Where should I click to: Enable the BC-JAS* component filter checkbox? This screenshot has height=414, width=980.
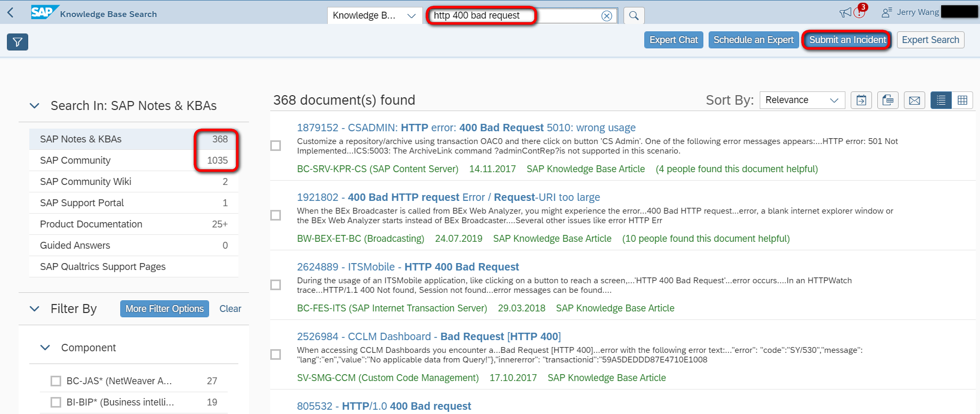pyautogui.click(x=56, y=381)
